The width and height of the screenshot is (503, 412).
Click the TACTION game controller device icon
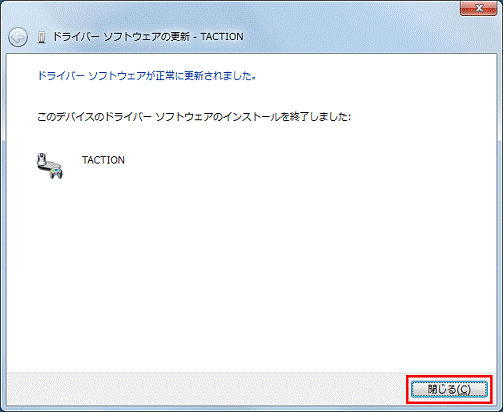coord(50,166)
